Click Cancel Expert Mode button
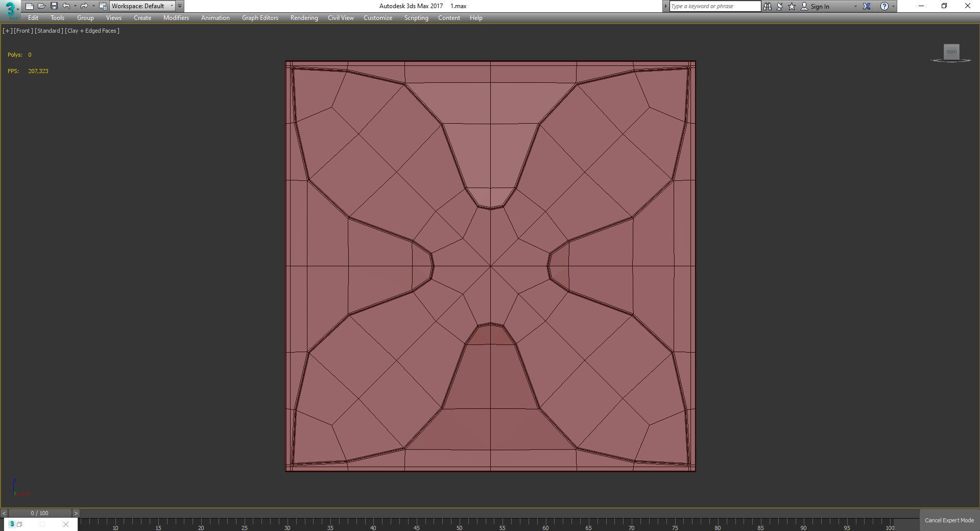 (x=949, y=520)
